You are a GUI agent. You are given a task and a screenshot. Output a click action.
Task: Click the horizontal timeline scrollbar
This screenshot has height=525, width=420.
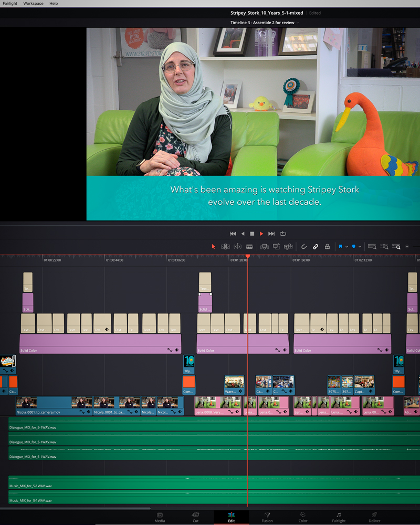76,508
